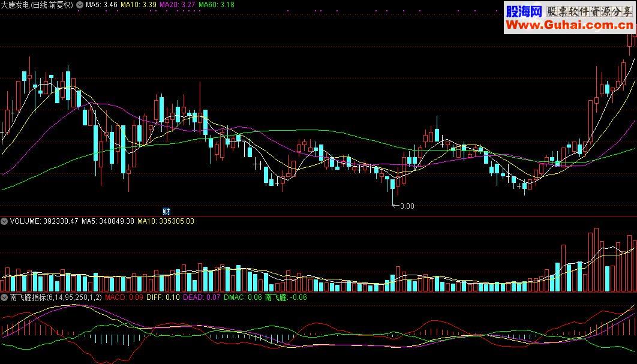Click the VOLUME: 392330.47 value

point(44,221)
